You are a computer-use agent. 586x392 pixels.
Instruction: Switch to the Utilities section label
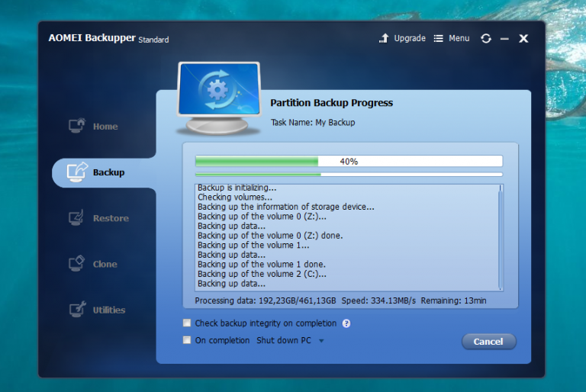coord(109,310)
